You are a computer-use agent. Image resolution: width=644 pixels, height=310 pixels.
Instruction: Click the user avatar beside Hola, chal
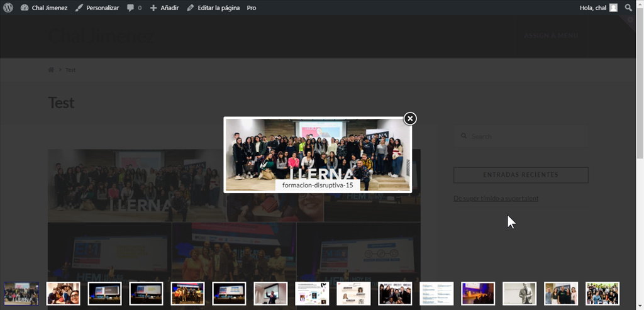coord(613,8)
